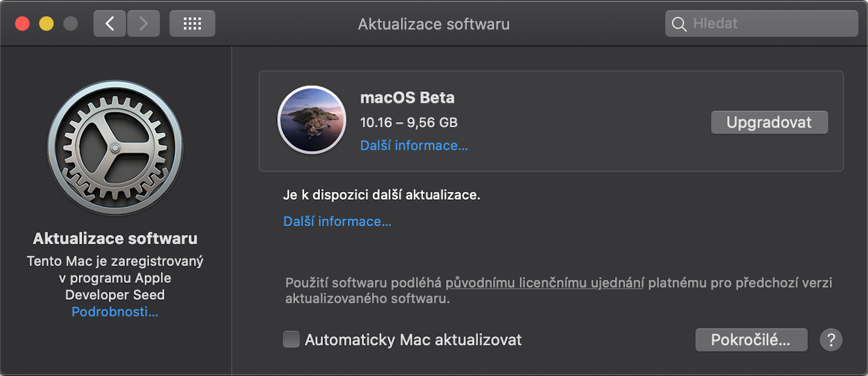Screen dimensions: 868x376
Task: Open původnímu licenčnímu ujednání link
Action: 545,283
